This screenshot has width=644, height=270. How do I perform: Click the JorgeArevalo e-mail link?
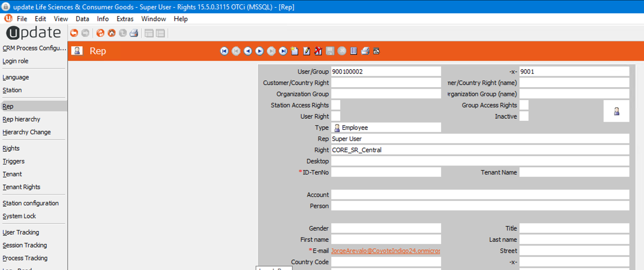pos(385,251)
